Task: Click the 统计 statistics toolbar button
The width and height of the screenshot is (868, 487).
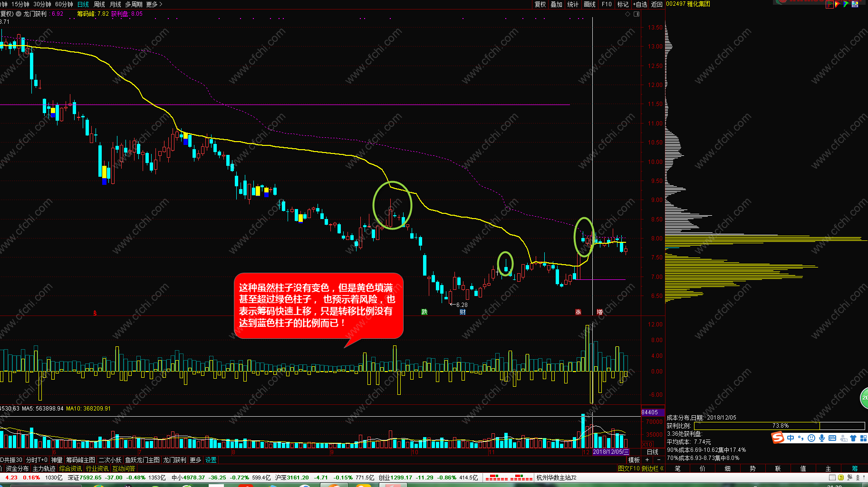Action: [x=573, y=4]
